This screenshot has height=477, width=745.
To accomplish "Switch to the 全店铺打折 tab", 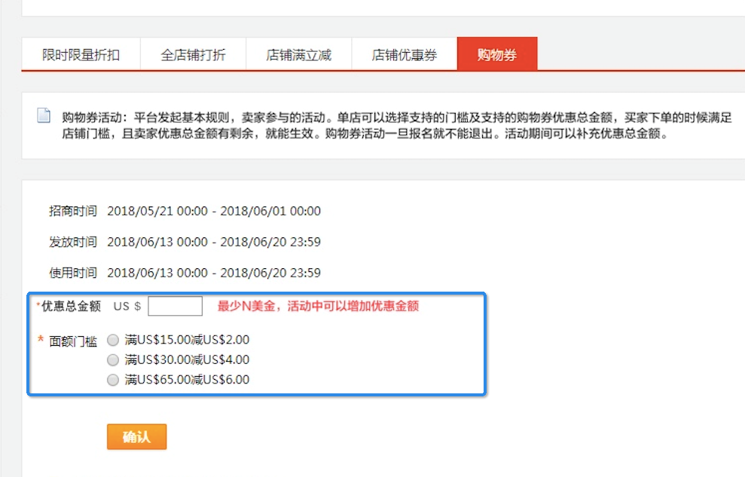I will (x=193, y=55).
